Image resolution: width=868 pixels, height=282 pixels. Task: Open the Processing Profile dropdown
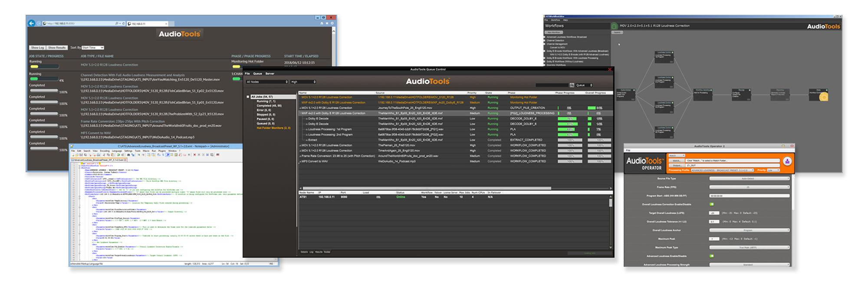click(723, 170)
